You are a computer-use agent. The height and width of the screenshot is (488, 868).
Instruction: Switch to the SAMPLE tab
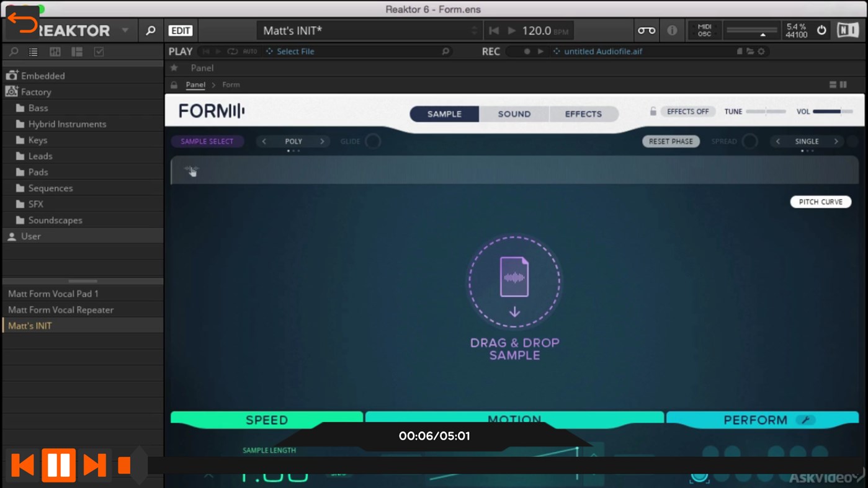click(444, 114)
